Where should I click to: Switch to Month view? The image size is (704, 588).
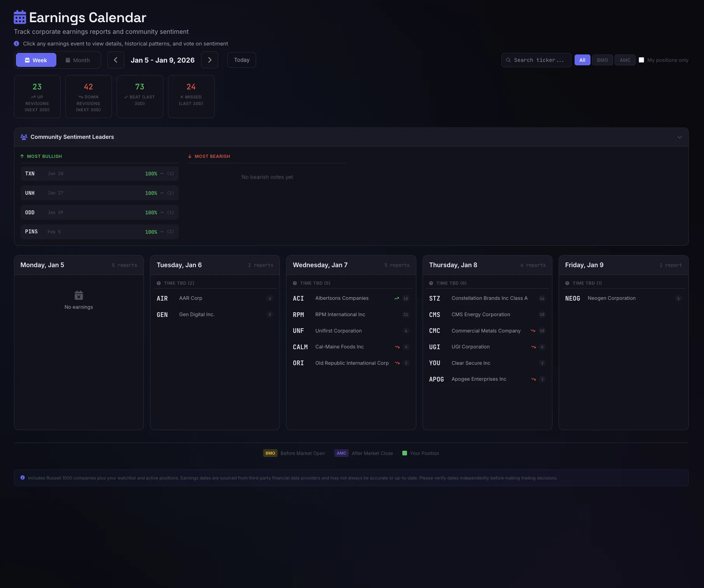click(x=78, y=60)
